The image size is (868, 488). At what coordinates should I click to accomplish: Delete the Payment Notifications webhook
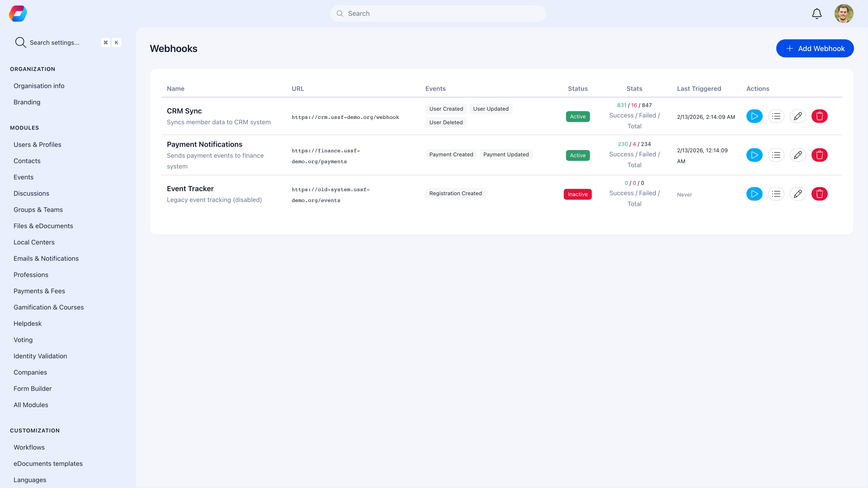point(820,155)
